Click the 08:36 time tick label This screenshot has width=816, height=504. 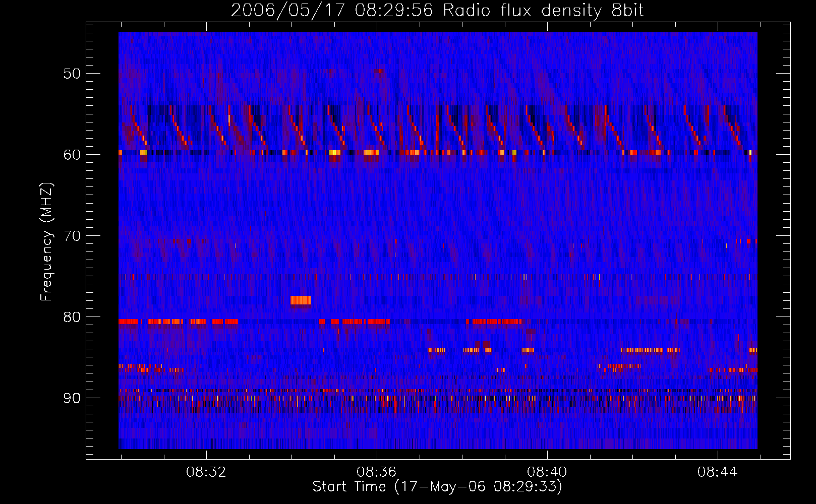(376, 472)
